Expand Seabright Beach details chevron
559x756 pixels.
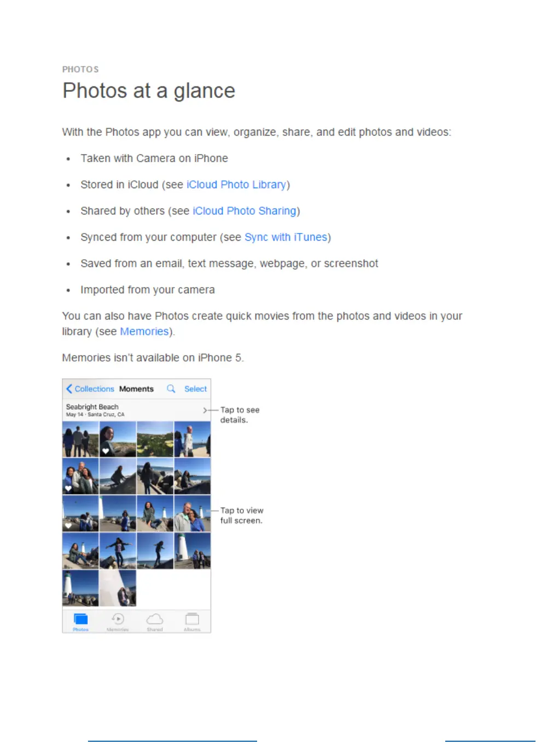tap(205, 410)
